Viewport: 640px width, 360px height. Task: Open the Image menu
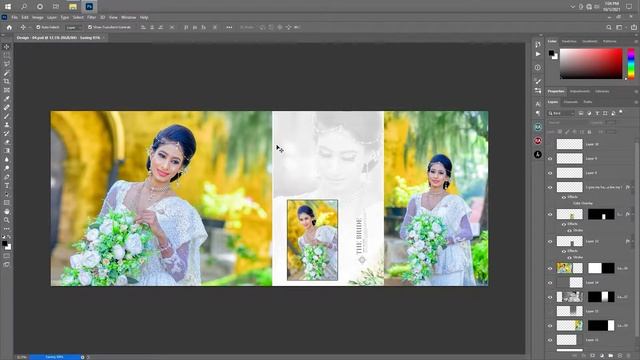38,18
